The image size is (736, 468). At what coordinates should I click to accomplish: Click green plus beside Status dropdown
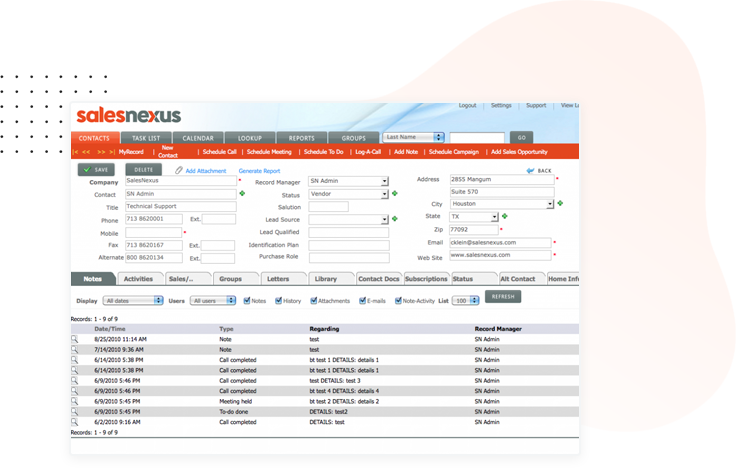395,193
